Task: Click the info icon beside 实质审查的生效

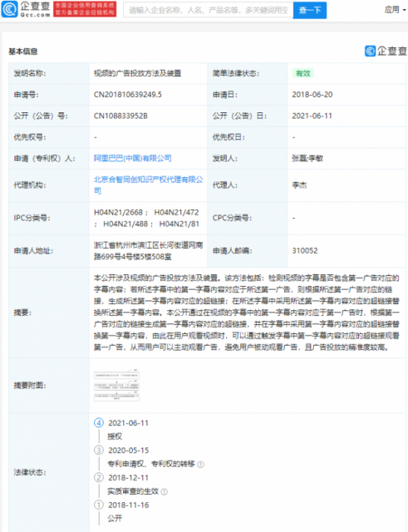Action: [x=165, y=491]
